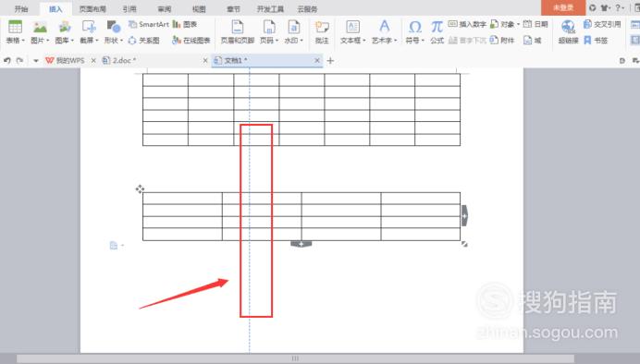640x364 pixels.
Task: Click the add-row handle below the table
Action: click(302, 244)
